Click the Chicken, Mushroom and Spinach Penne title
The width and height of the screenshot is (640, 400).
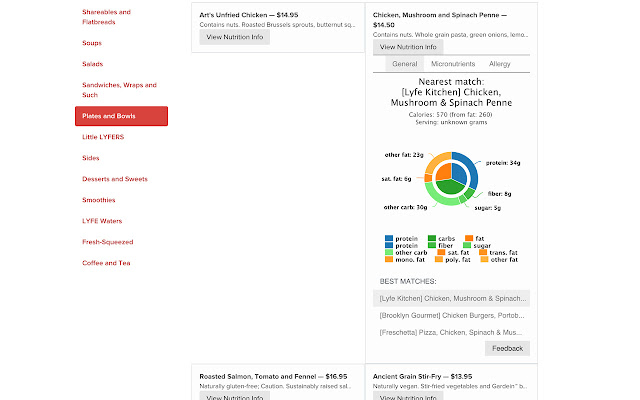440,20
